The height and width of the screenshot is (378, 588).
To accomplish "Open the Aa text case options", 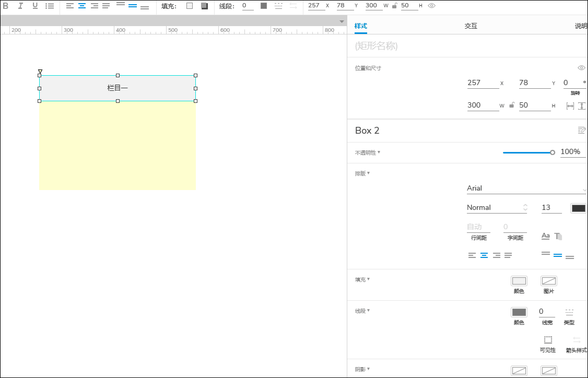I will pyautogui.click(x=546, y=236).
